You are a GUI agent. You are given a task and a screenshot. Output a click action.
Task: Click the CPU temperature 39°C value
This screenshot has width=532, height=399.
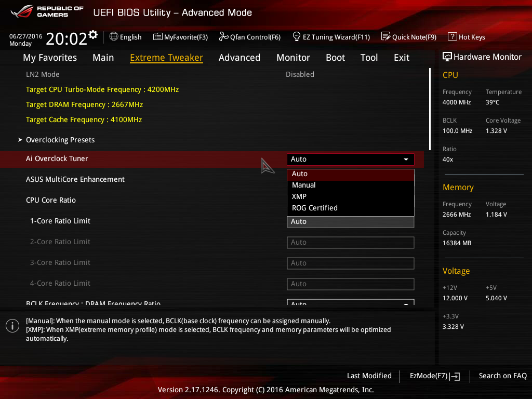pos(493,102)
